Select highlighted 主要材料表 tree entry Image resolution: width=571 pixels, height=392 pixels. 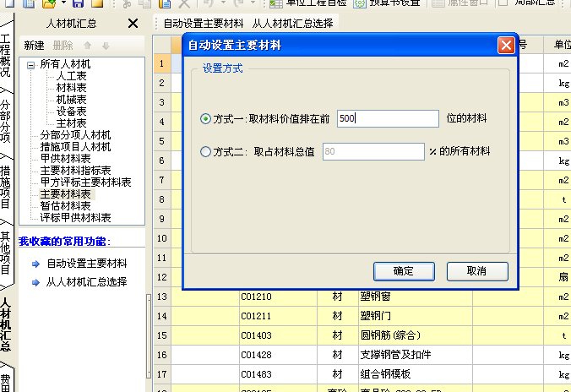click(x=66, y=194)
